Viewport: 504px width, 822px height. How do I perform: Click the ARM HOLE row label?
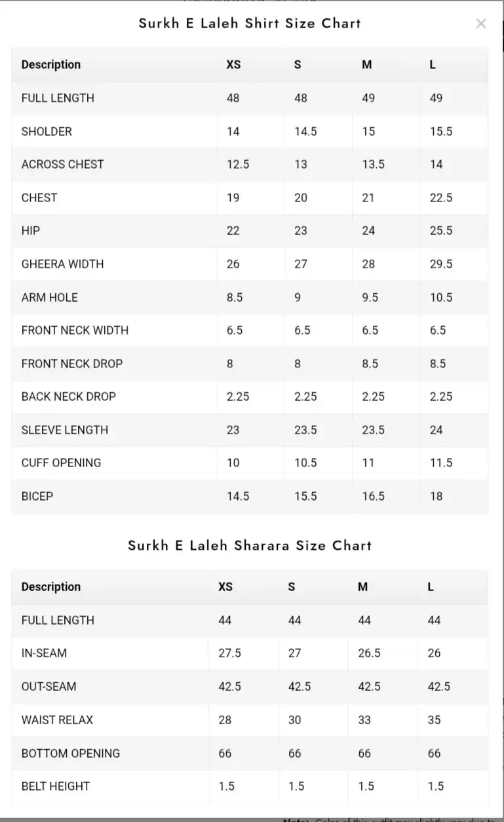coord(49,297)
